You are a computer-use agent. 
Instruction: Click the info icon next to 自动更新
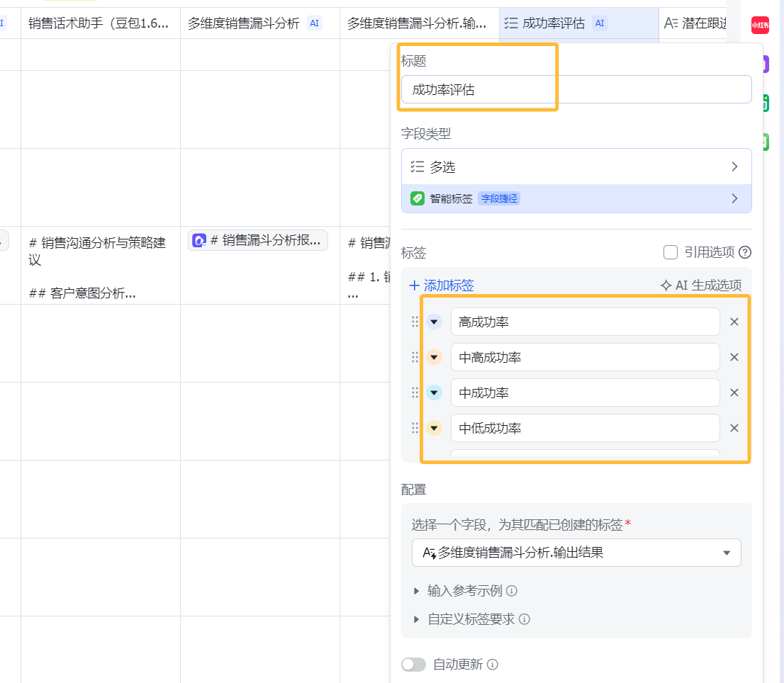click(493, 665)
